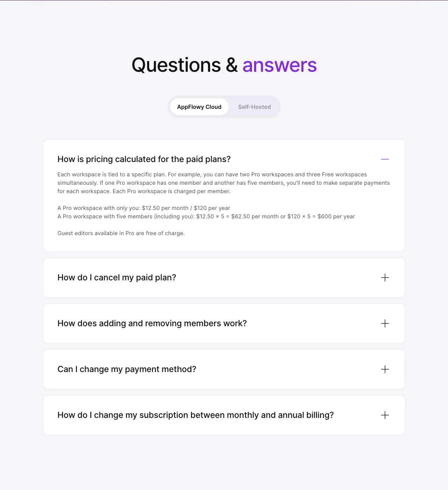Expand "How does adding and removing members work?"

(x=152, y=323)
